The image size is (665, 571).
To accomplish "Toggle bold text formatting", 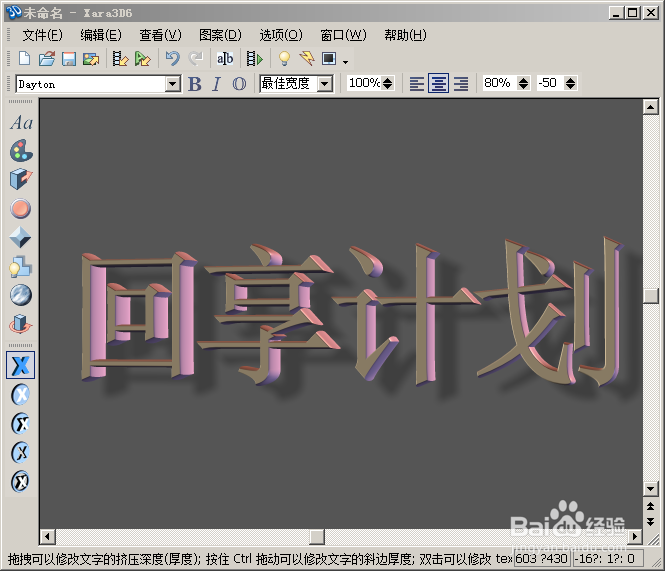I will point(194,84).
